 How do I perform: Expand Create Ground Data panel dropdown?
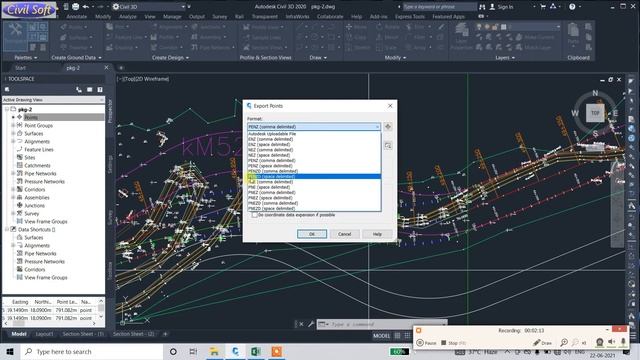76,58
